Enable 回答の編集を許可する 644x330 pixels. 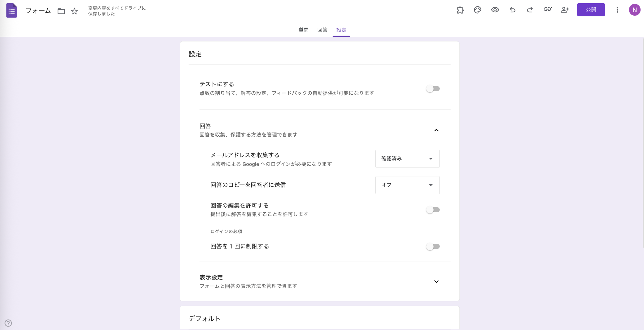pos(433,210)
